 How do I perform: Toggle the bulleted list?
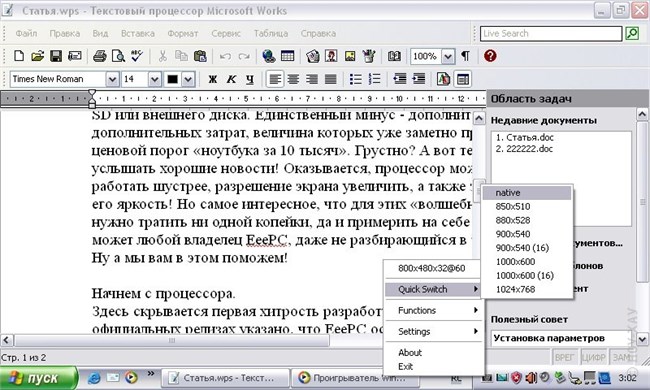(356, 79)
